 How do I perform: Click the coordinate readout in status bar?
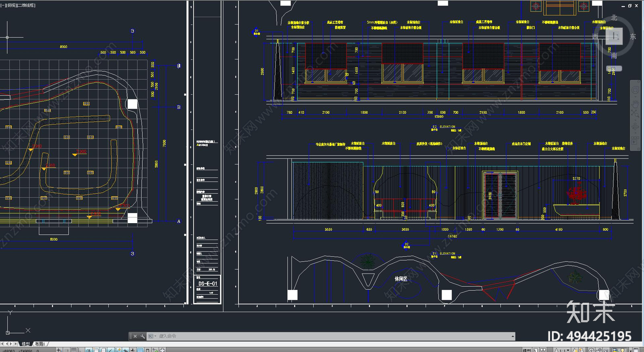20,350
